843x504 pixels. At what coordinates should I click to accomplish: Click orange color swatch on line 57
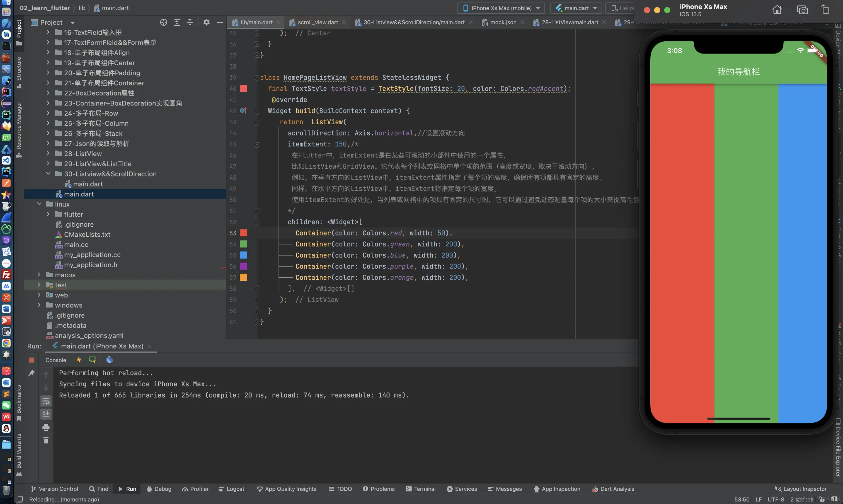click(244, 277)
